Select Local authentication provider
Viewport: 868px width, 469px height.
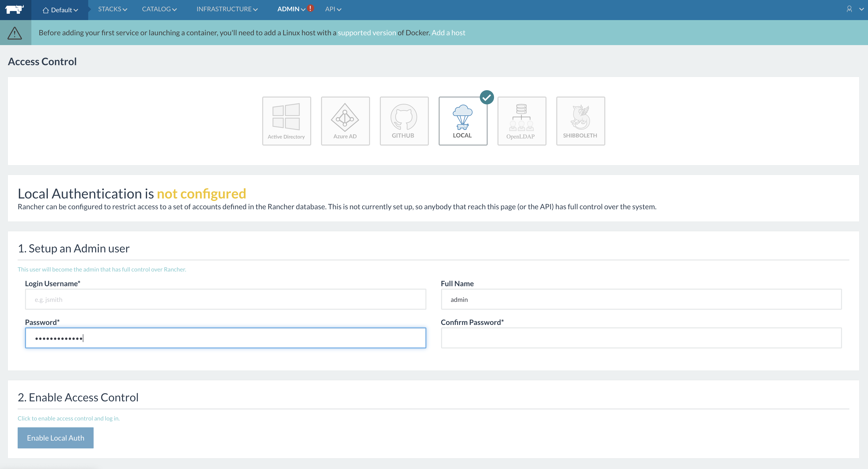pos(463,121)
